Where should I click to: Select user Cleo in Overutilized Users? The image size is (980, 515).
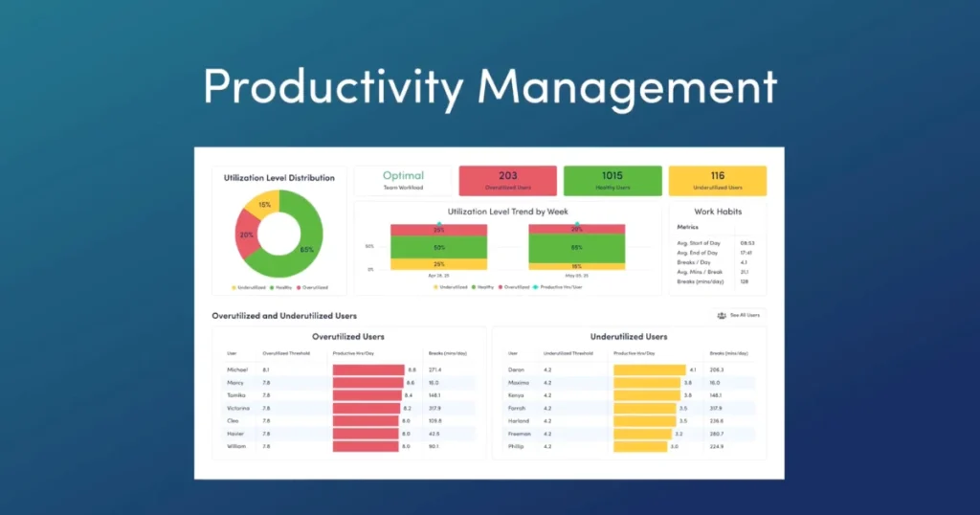click(x=233, y=421)
